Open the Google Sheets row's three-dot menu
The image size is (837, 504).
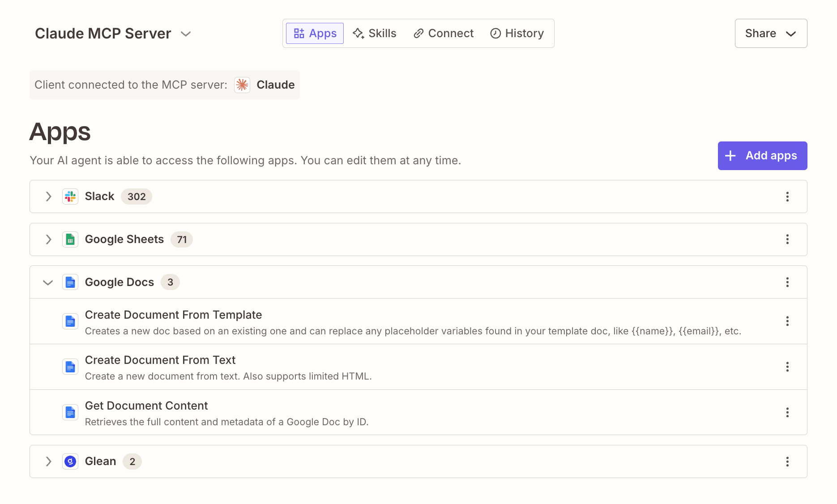point(787,239)
